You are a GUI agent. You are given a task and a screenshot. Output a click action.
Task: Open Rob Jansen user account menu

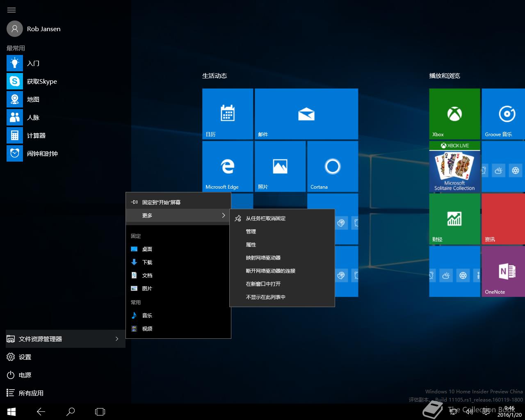[x=34, y=29]
